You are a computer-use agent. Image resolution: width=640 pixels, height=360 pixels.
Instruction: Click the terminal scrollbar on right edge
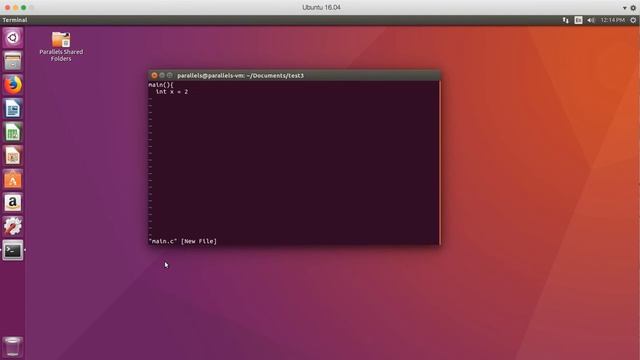[440, 162]
